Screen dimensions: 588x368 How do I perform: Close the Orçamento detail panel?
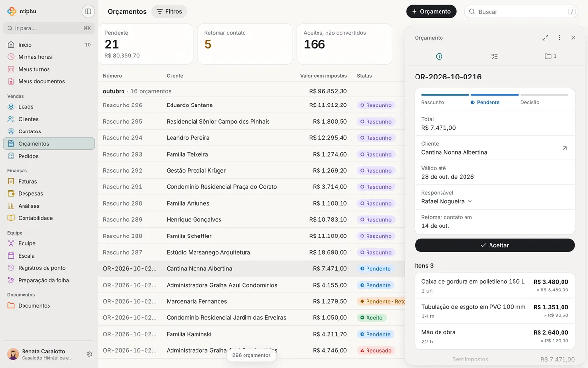click(x=573, y=38)
